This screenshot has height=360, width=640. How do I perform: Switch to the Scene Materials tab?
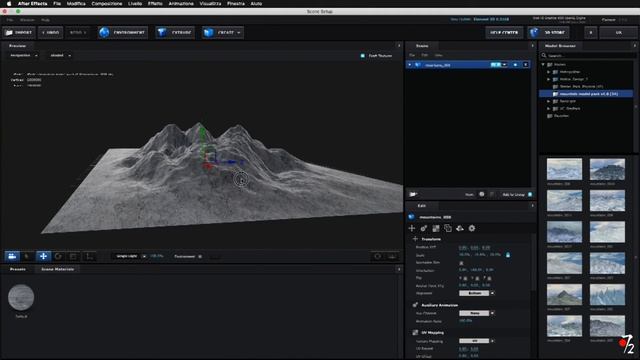coord(58,269)
